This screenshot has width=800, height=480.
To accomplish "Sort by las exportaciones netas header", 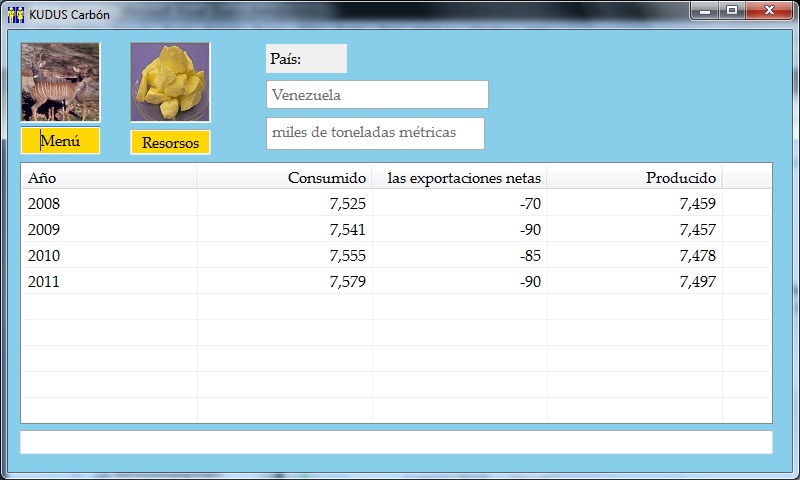I will 459,178.
